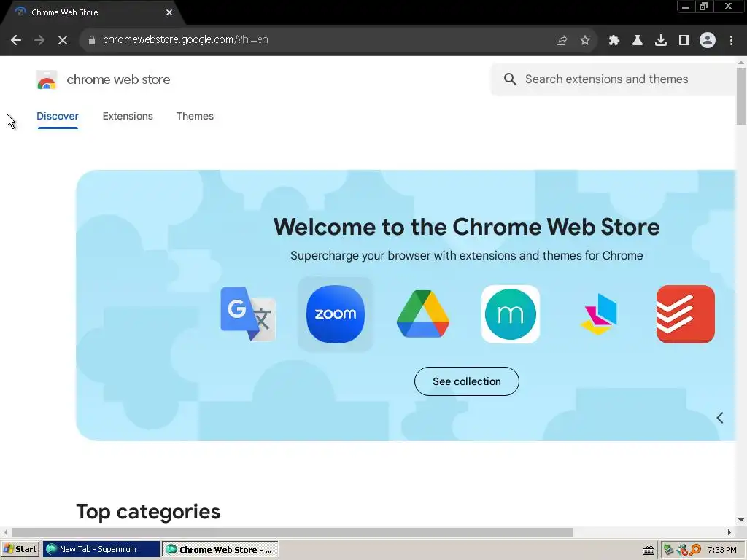
Task: Go back to the previous page
Action: (x=16, y=40)
